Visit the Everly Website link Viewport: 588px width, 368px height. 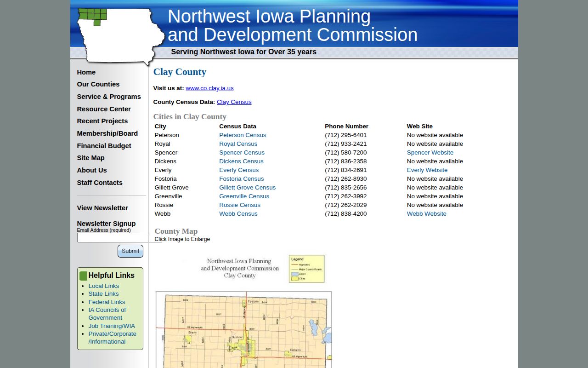[x=427, y=170]
